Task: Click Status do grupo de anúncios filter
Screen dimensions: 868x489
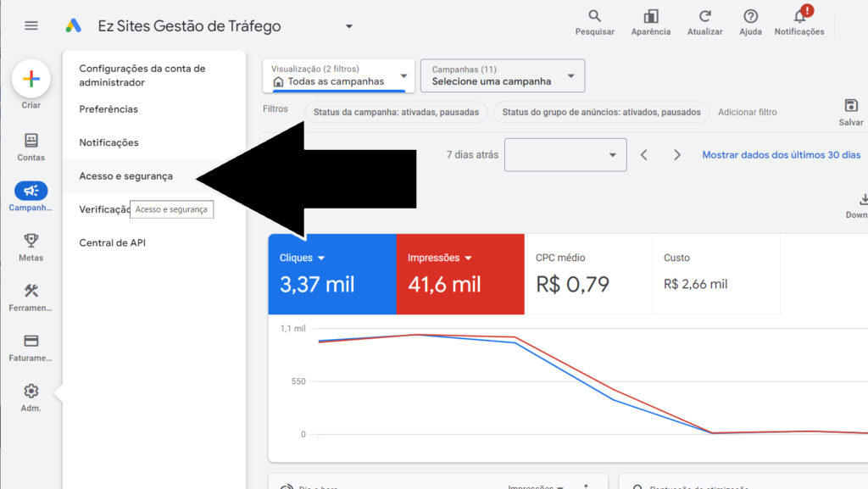Action: (x=601, y=113)
